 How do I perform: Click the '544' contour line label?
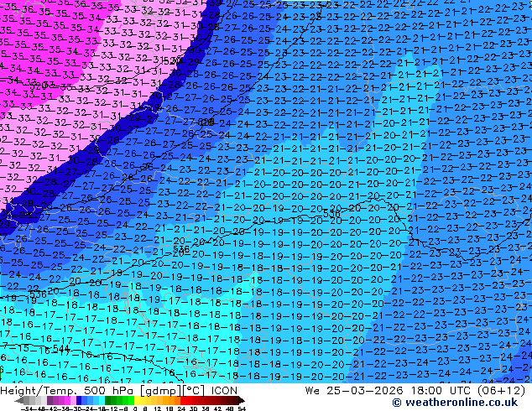60,348
